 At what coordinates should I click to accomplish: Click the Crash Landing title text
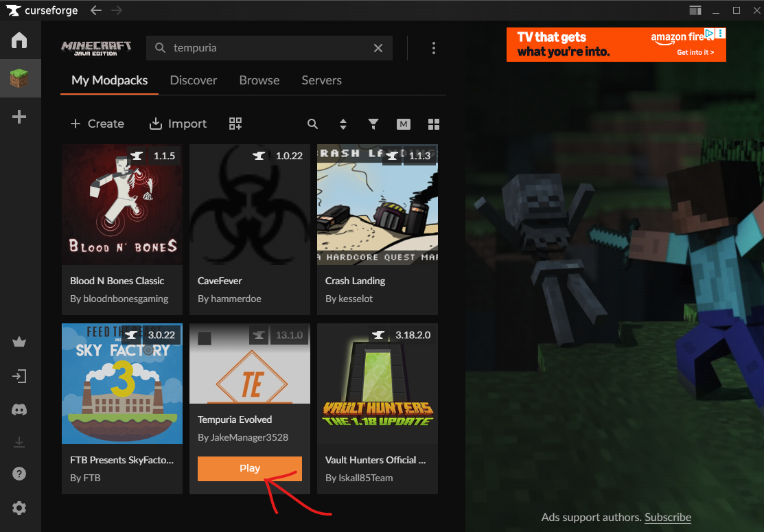(x=355, y=281)
